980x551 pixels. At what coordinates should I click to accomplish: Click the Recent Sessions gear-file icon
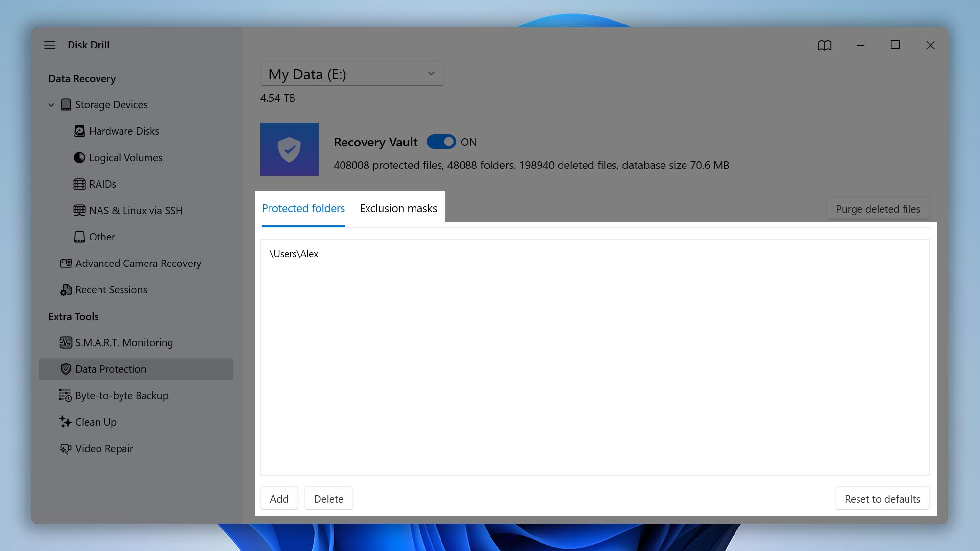click(x=66, y=290)
